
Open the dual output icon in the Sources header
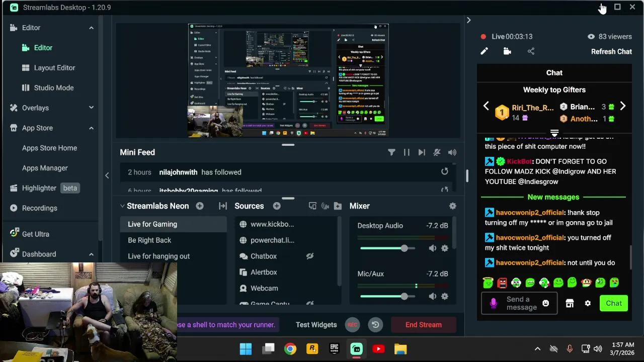point(312,206)
